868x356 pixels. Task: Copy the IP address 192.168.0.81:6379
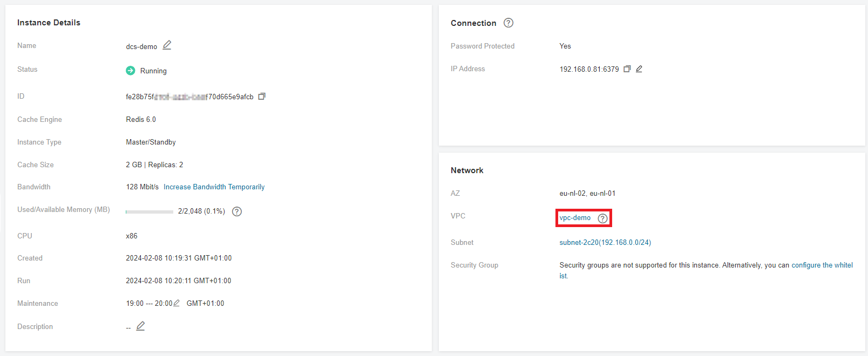tap(627, 69)
